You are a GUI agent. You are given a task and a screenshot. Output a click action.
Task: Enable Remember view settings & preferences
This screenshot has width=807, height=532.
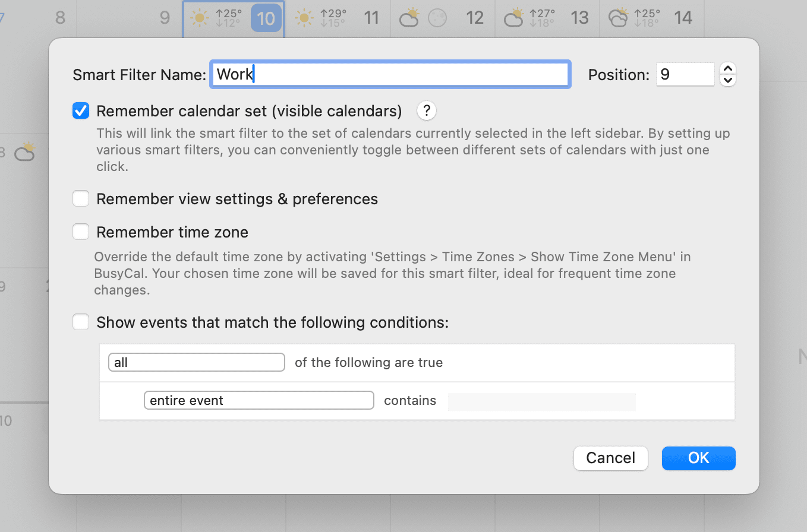[80, 198]
